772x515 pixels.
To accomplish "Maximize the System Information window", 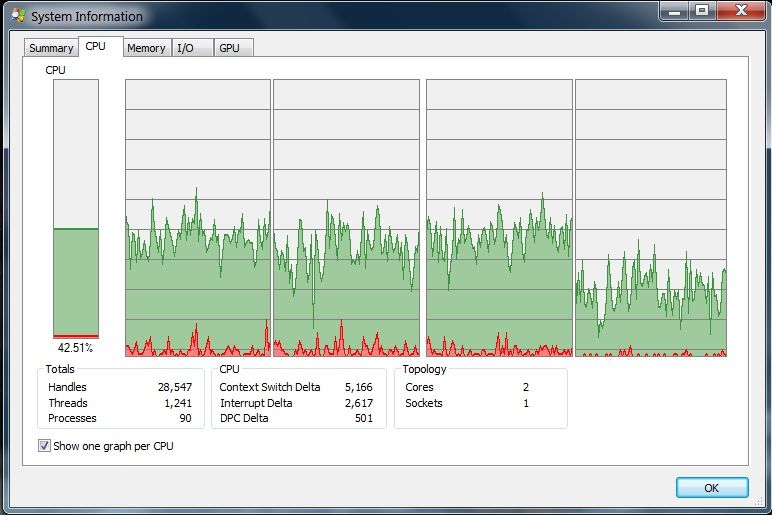I will click(x=703, y=11).
